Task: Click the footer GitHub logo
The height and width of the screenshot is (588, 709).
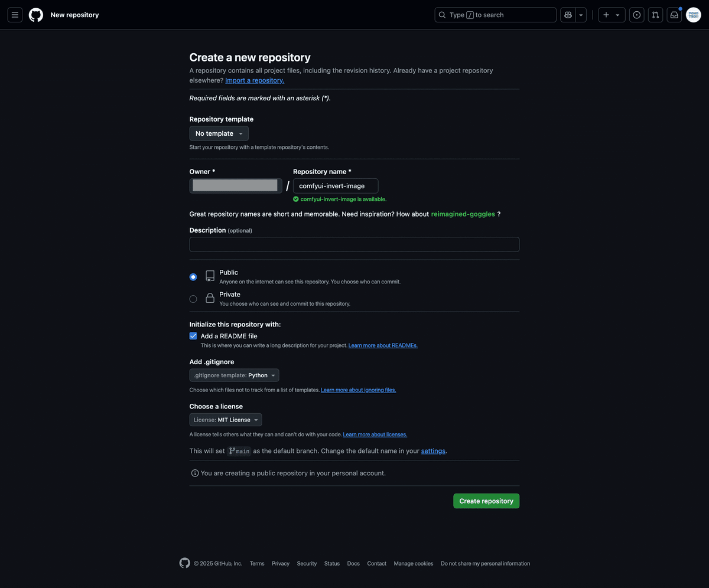Action: click(x=185, y=563)
